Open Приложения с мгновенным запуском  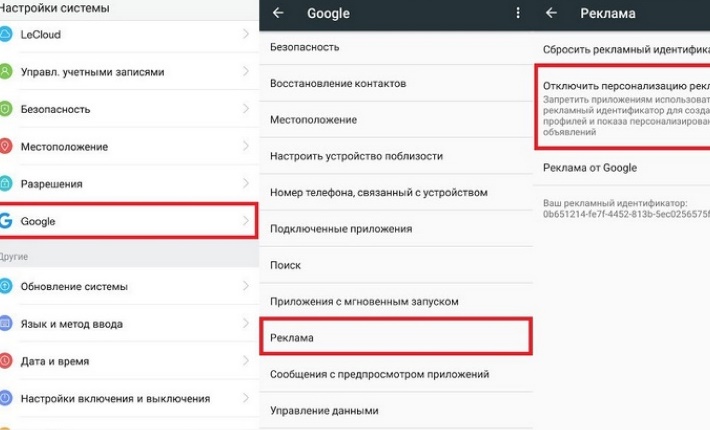click(396, 301)
